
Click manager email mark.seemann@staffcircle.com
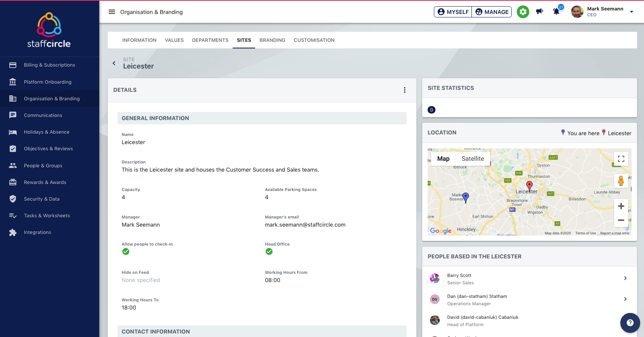click(305, 225)
